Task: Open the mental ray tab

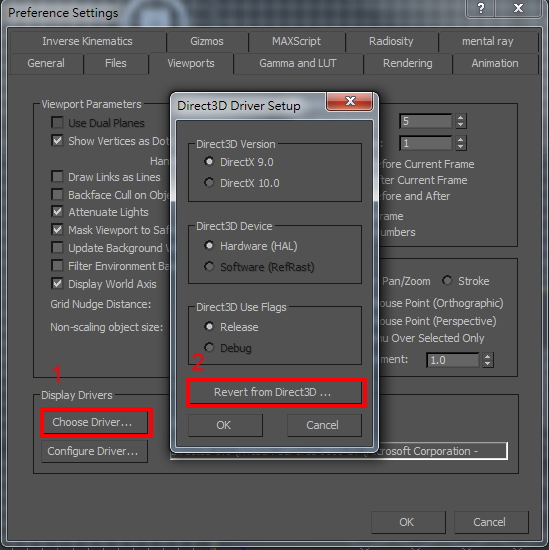Action: pos(488,41)
